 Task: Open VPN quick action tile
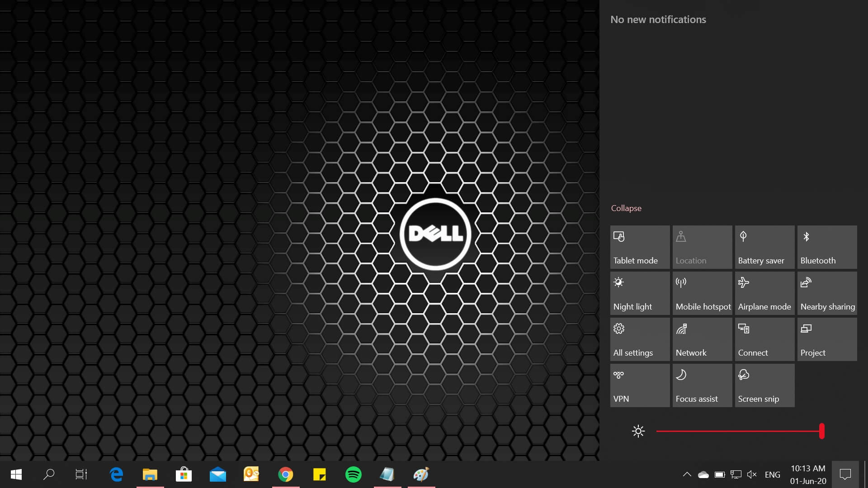(640, 385)
